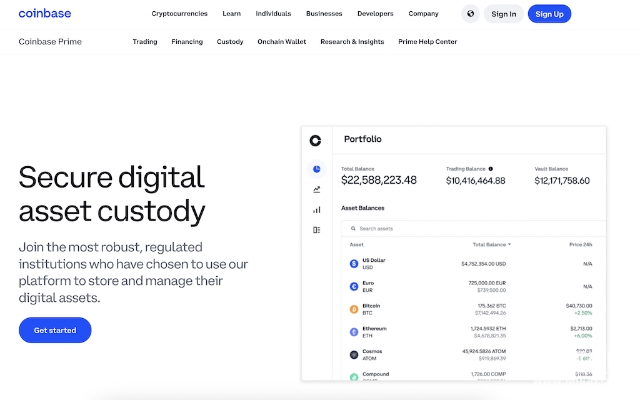Click the Cosmos asset icon

(x=354, y=355)
